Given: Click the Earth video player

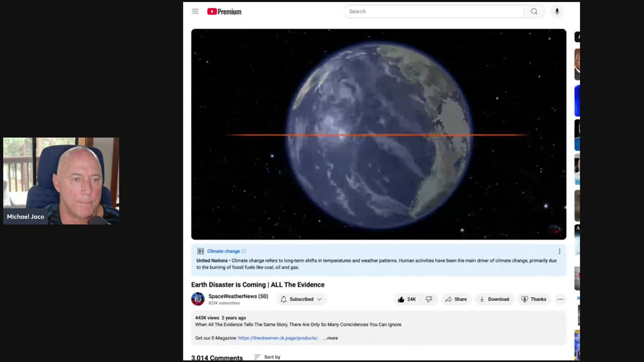Looking at the screenshot, I should [x=378, y=134].
